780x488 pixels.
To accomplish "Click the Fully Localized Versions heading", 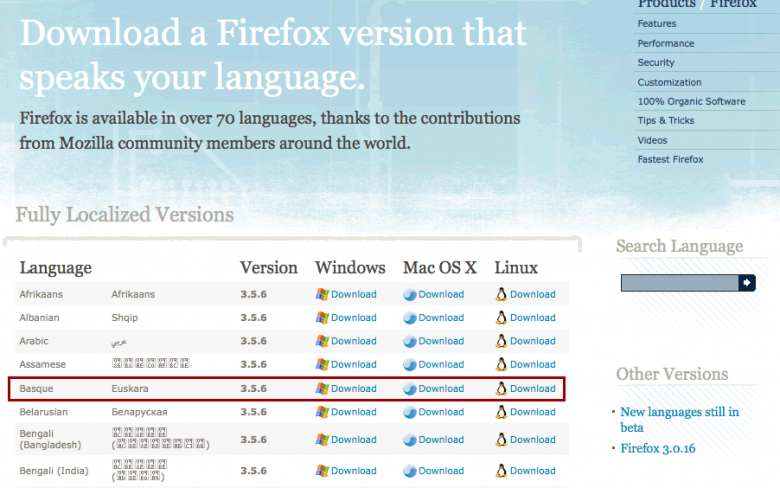I will click(x=124, y=215).
